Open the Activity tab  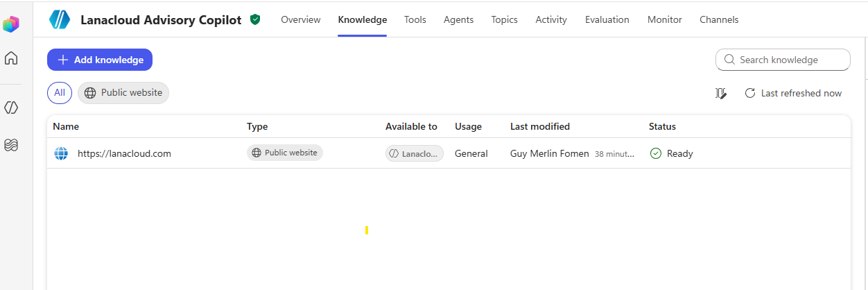(551, 19)
